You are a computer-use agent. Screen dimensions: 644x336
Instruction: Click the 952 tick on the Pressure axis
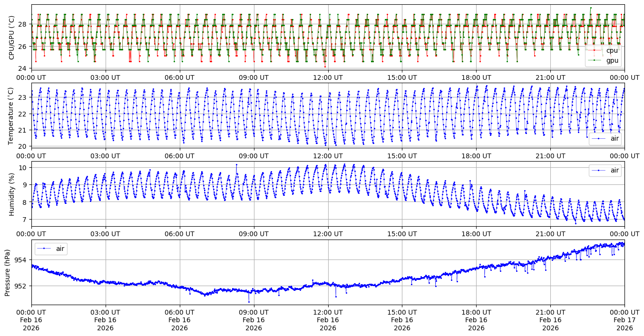pos(22,286)
